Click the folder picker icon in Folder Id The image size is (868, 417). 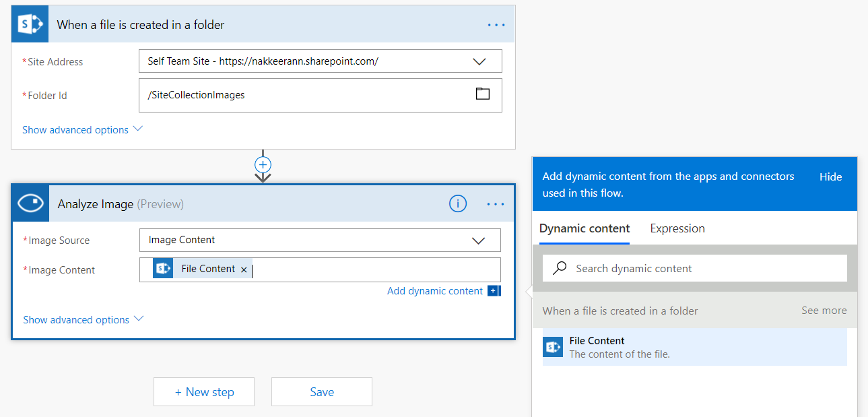click(x=483, y=94)
